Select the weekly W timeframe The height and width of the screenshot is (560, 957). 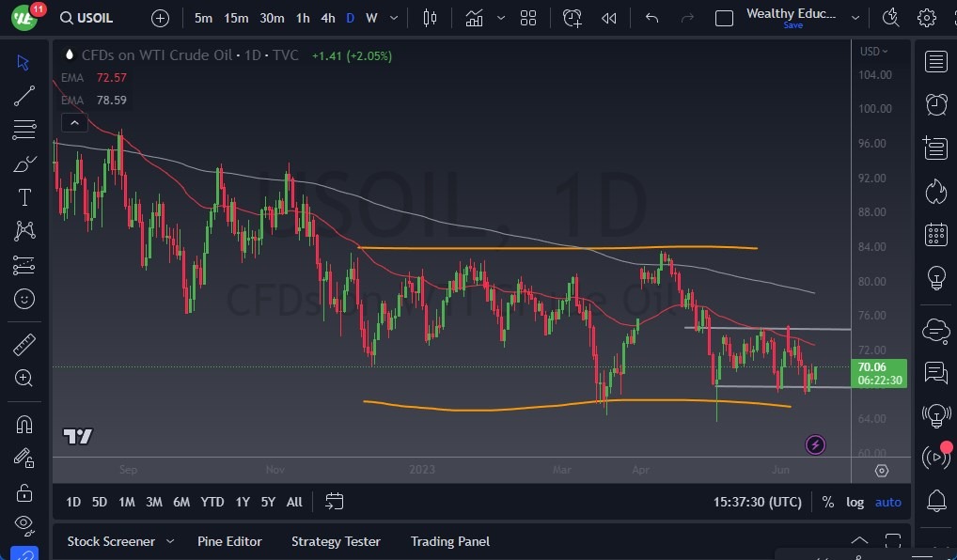(371, 18)
